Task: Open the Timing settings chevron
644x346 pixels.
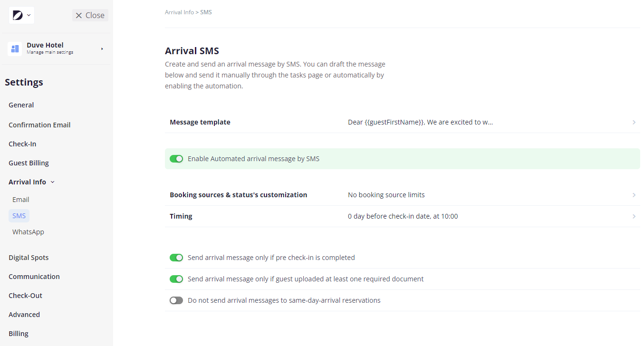Action: (x=634, y=216)
